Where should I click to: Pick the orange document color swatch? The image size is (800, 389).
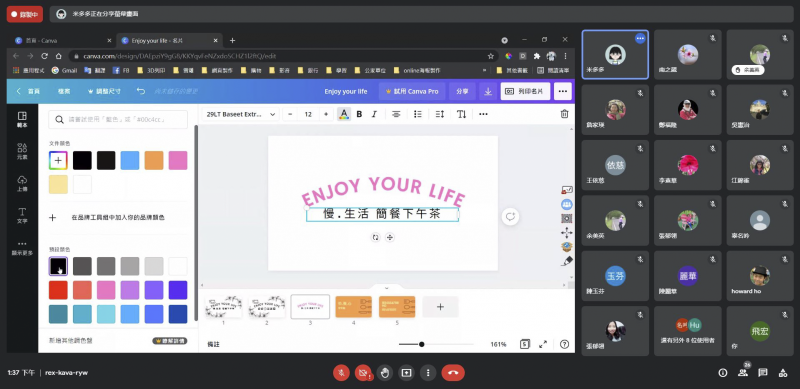[154, 160]
